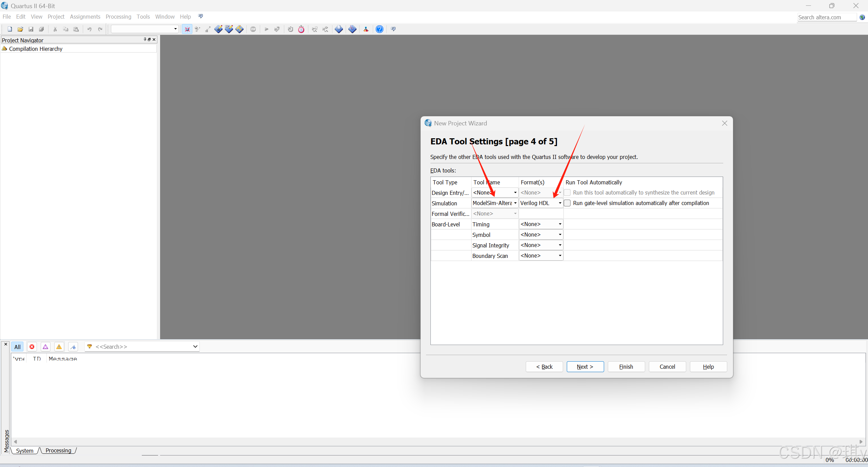Image resolution: width=868 pixels, height=467 pixels.
Task: Click the Stop Processing icon
Action: (253, 29)
